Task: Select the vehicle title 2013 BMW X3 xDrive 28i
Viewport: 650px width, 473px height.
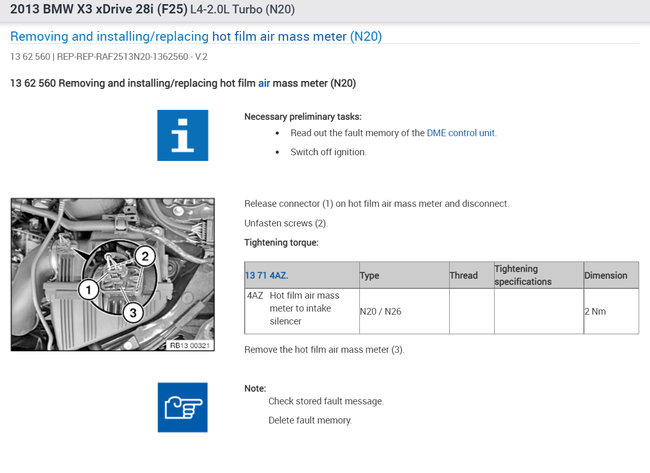Action: point(99,9)
